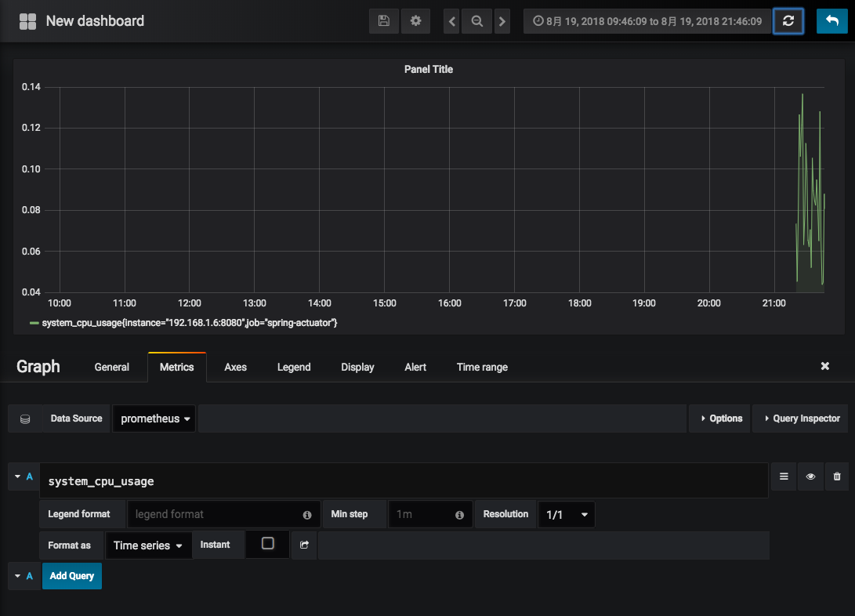Shift time range forward with right arrow
The height and width of the screenshot is (616, 855).
(x=502, y=21)
